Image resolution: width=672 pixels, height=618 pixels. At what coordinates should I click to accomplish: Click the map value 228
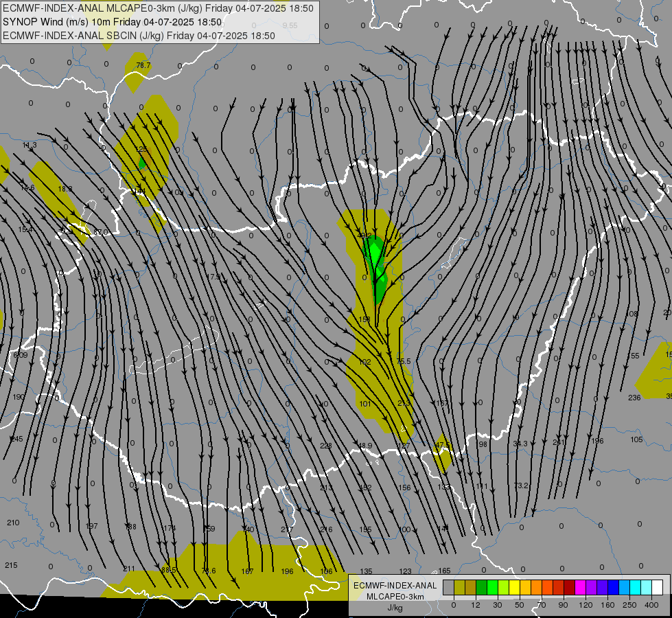click(326, 446)
